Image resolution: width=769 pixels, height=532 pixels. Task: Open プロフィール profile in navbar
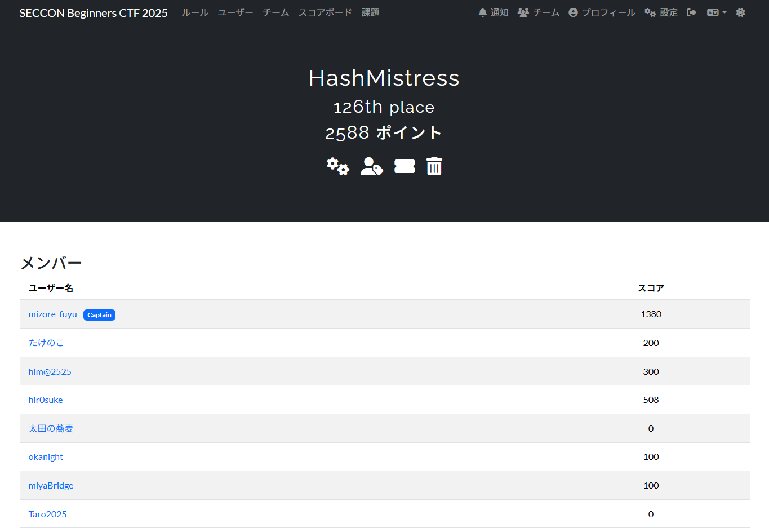point(602,12)
